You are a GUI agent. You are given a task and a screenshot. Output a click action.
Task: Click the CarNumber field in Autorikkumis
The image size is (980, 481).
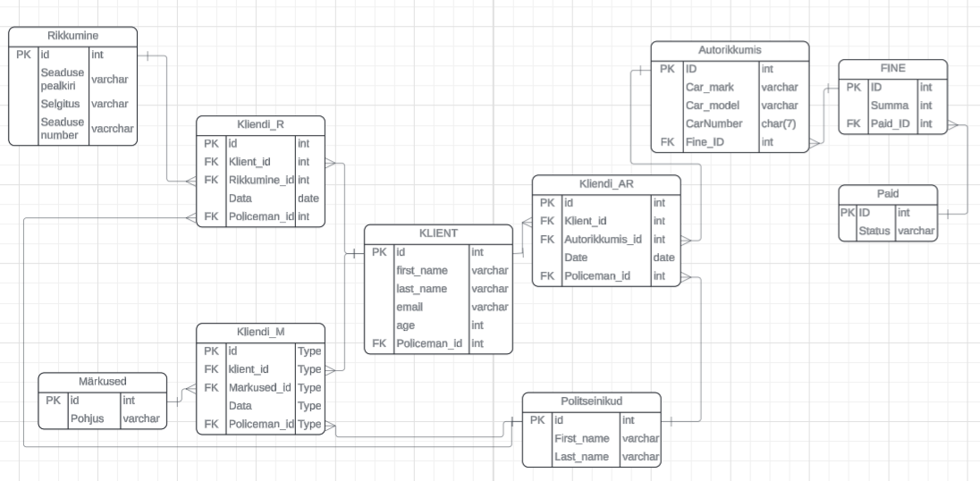tap(714, 123)
